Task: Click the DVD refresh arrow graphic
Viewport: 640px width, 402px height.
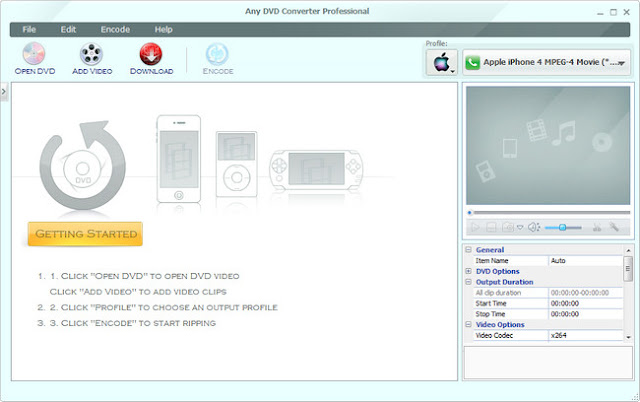Action: 82,165
